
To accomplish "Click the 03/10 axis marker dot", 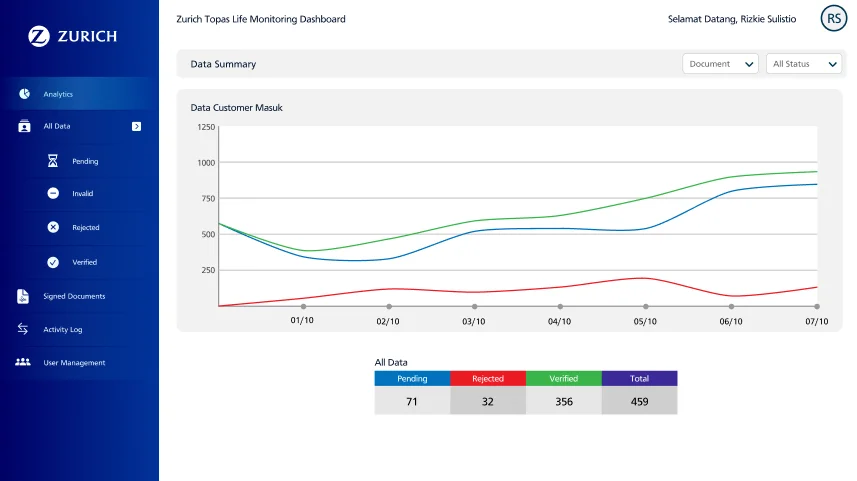I will pos(474,307).
